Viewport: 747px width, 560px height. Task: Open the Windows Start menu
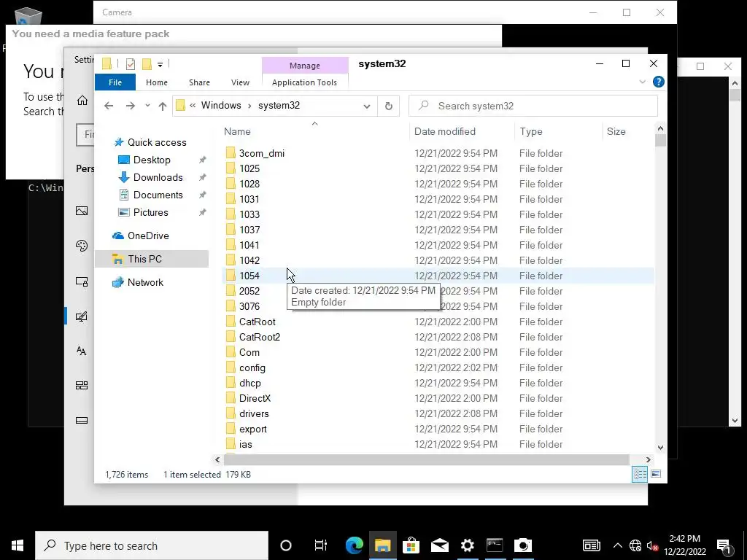pyautogui.click(x=18, y=545)
